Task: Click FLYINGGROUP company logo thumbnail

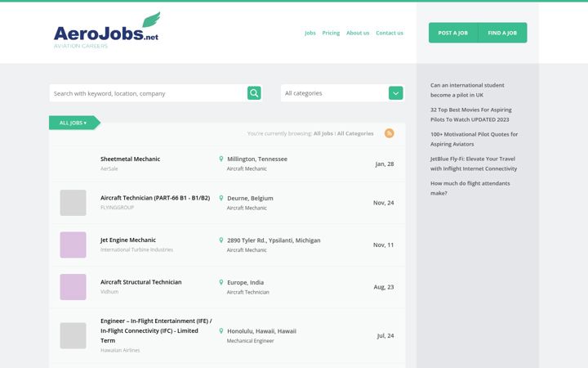Action: (73, 203)
